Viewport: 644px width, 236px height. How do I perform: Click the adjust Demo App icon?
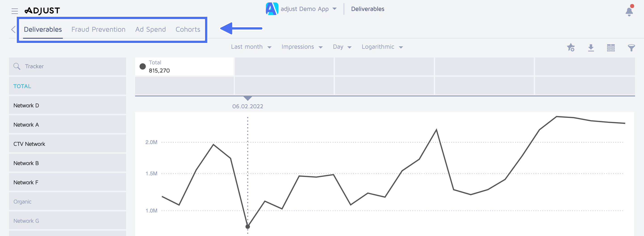272,9
